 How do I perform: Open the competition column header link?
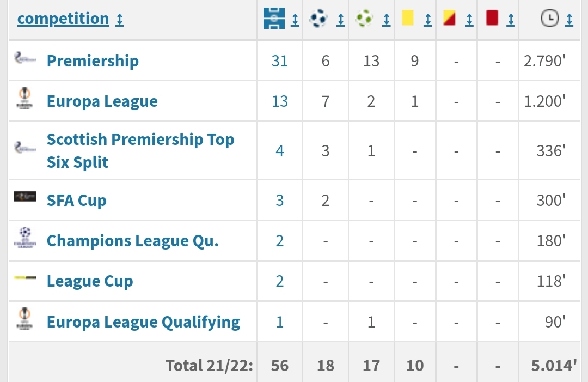[63, 19]
